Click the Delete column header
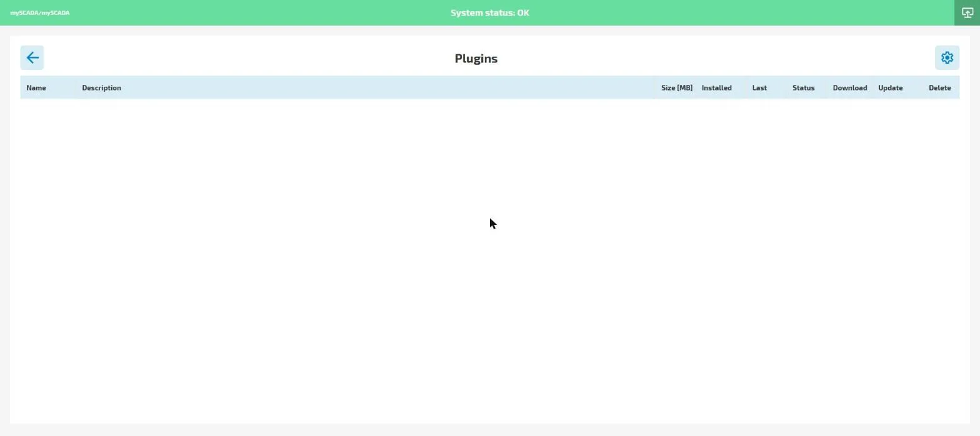Image resolution: width=980 pixels, height=436 pixels. [x=939, y=87]
